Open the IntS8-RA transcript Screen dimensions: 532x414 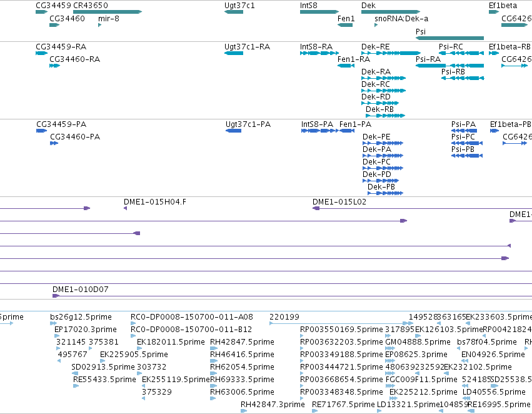319,53
